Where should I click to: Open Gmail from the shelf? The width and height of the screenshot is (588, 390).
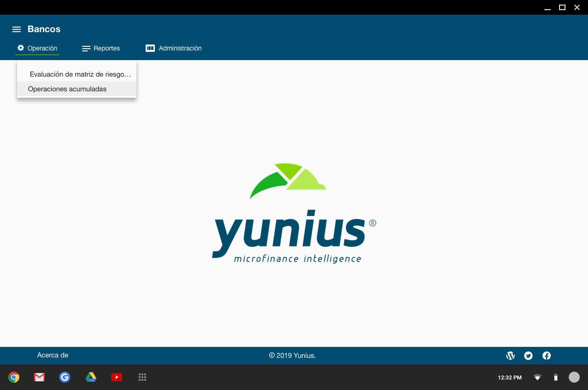coord(40,377)
